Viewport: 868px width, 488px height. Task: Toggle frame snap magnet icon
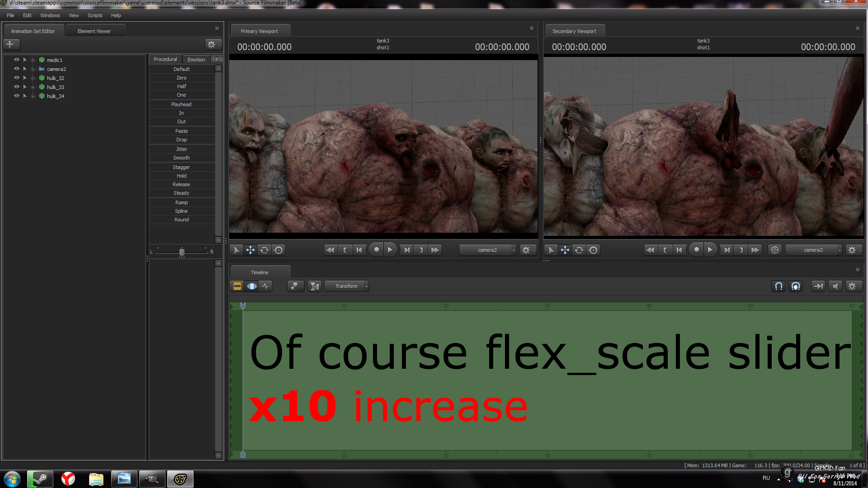coord(796,286)
